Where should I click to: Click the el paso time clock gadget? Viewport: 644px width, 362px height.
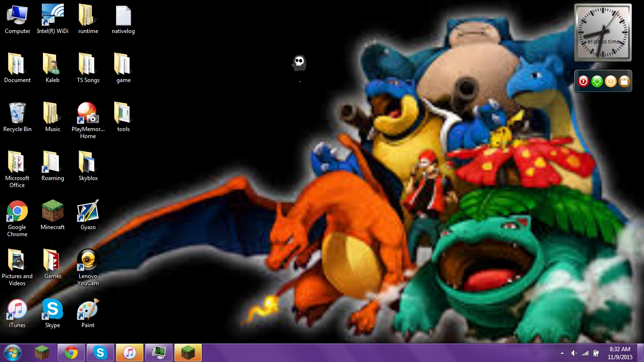[603, 33]
